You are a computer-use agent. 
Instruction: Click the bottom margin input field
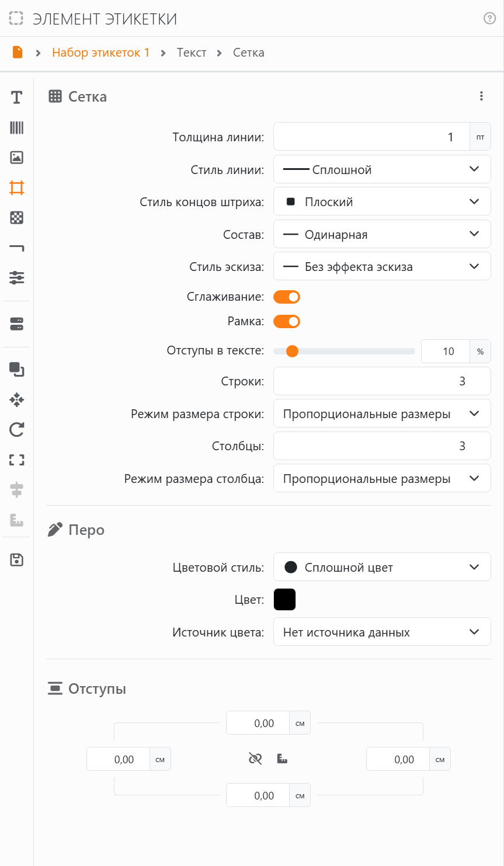coord(258,795)
